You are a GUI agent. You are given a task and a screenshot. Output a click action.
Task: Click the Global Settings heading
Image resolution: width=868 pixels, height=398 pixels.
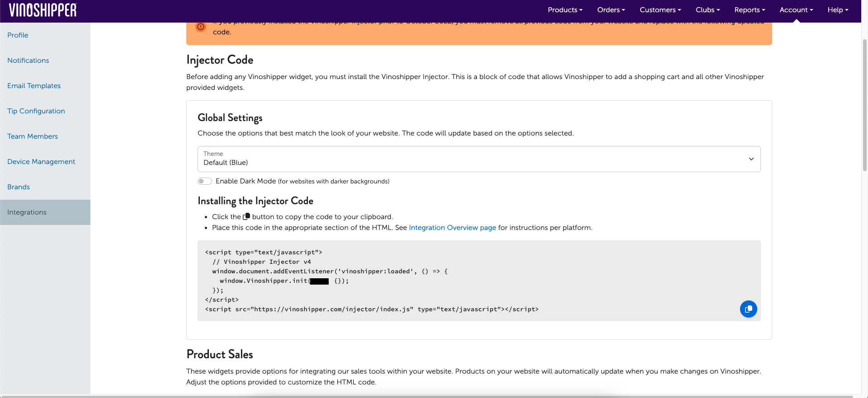pos(230,118)
